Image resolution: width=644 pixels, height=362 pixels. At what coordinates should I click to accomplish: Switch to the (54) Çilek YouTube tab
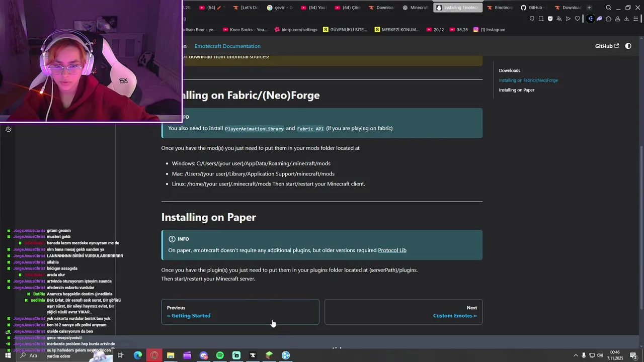[348, 8]
